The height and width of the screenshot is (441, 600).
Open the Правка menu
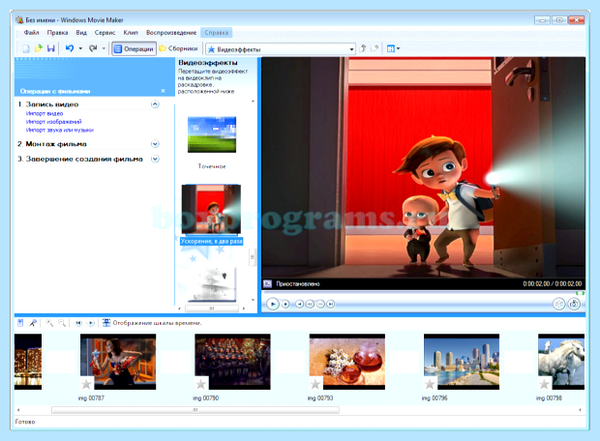click(57, 33)
